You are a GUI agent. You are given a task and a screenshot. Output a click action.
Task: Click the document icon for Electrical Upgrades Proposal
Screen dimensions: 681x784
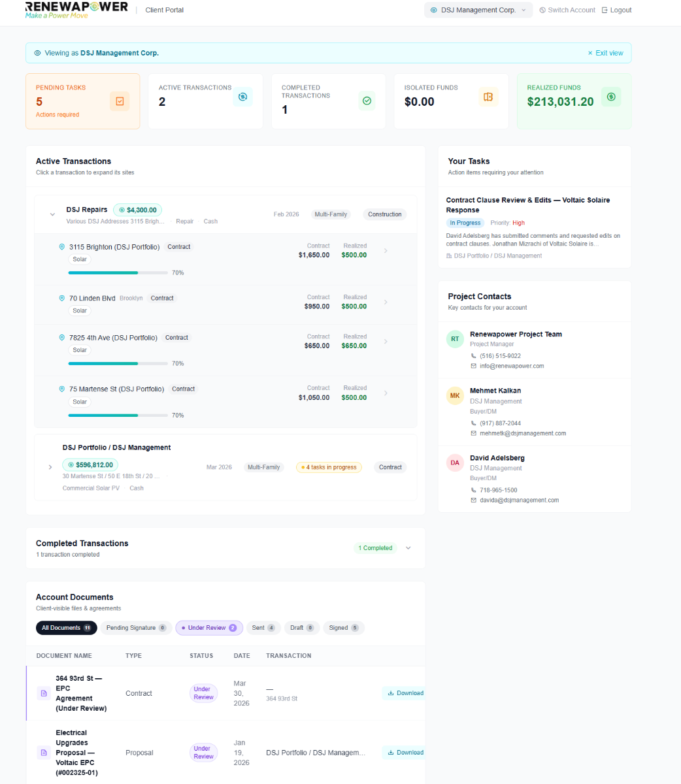pyautogui.click(x=43, y=752)
